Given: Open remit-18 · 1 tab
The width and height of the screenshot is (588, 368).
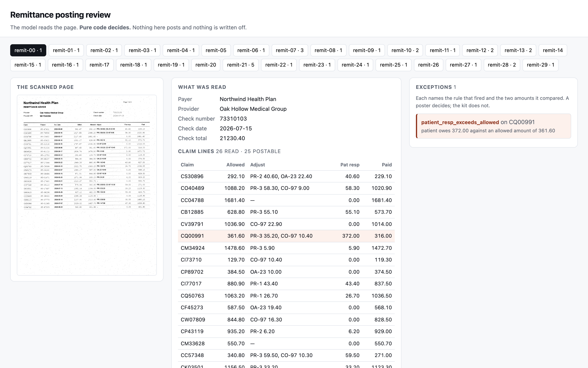Looking at the screenshot, I should (133, 65).
